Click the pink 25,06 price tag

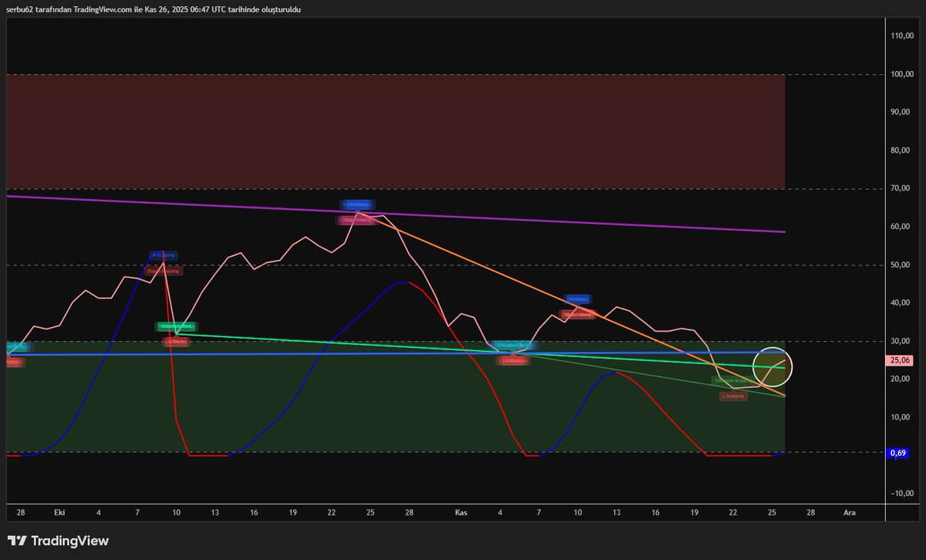point(901,360)
